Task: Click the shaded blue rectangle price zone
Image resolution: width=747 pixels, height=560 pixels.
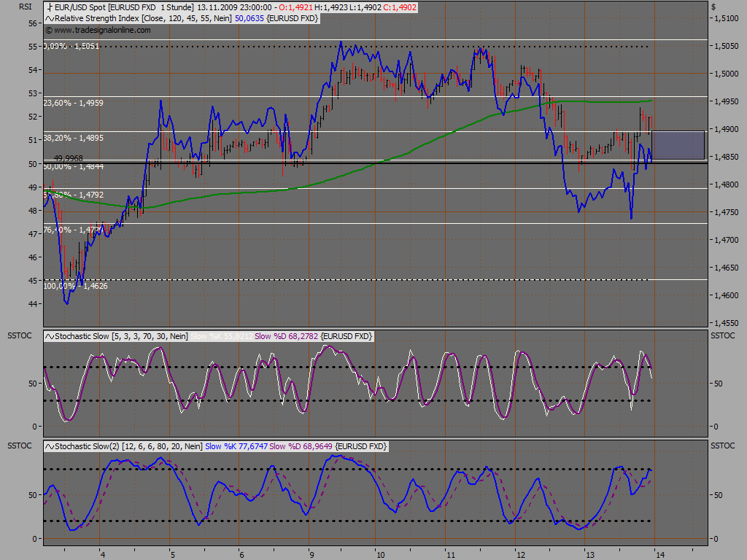Action: pos(678,144)
